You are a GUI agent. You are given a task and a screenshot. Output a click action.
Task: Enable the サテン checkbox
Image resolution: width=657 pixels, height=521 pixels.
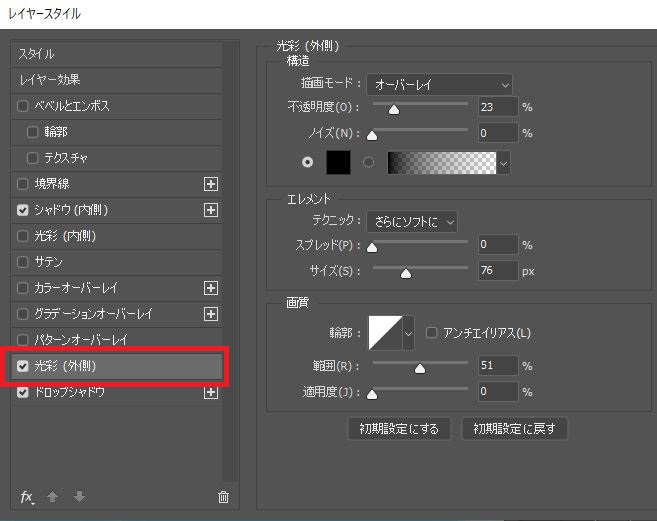click(23, 262)
